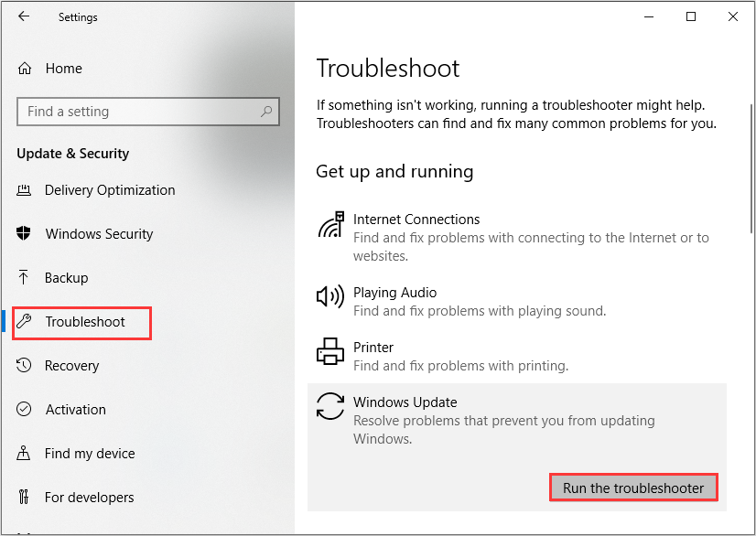This screenshot has width=756, height=536.
Task: Click the Internet Connections wifi icon
Action: click(x=330, y=224)
